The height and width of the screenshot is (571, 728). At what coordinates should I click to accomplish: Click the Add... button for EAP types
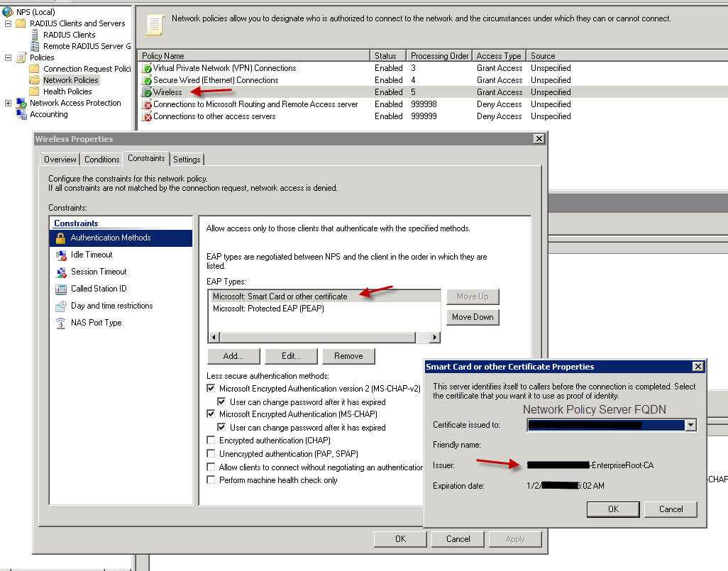(x=233, y=356)
